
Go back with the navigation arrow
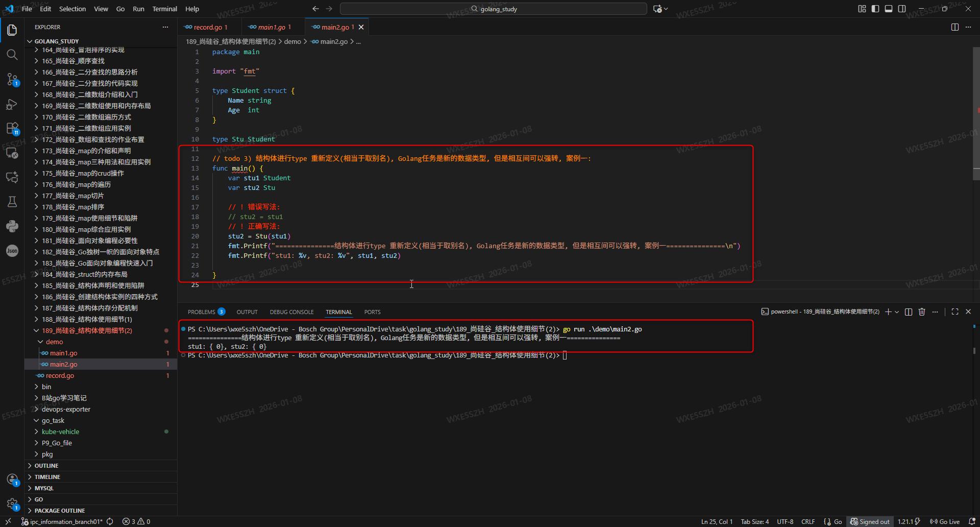[315, 9]
